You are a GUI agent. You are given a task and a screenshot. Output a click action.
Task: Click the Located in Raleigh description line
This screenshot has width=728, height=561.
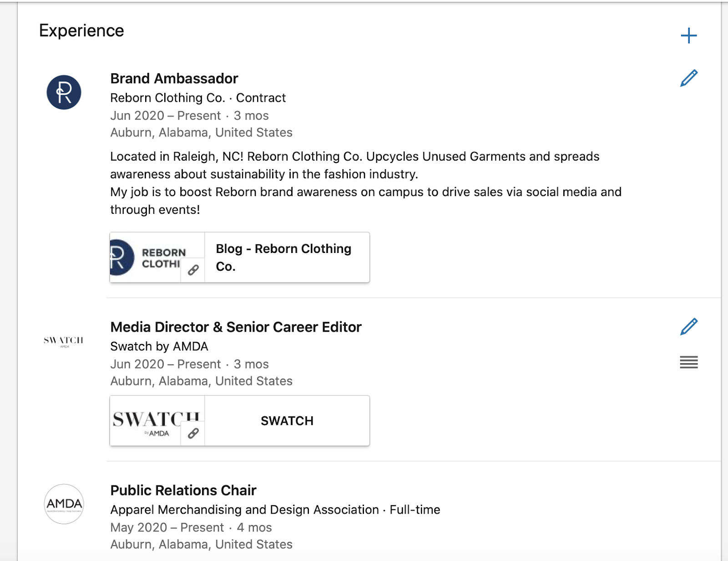tap(355, 157)
